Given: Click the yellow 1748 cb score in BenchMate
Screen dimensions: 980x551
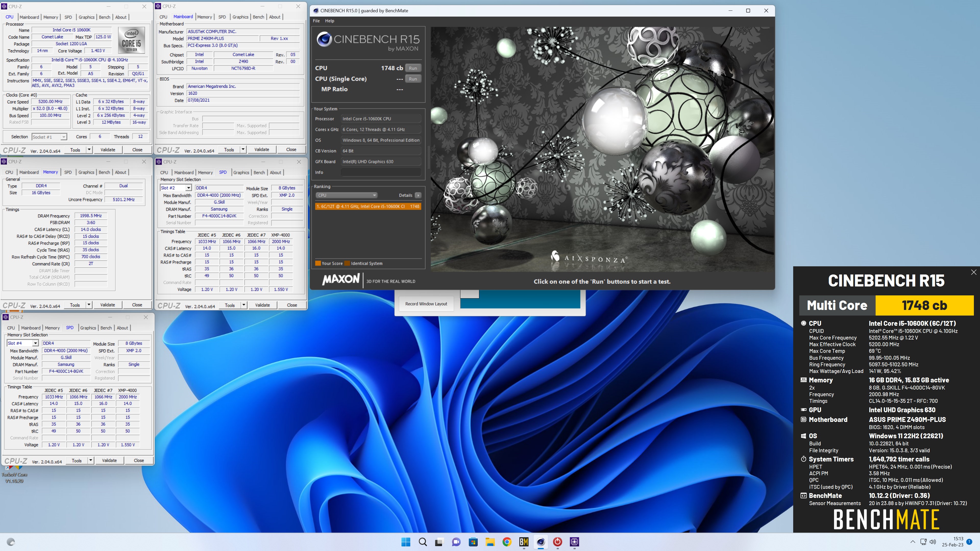Looking at the screenshot, I should click(x=924, y=305).
